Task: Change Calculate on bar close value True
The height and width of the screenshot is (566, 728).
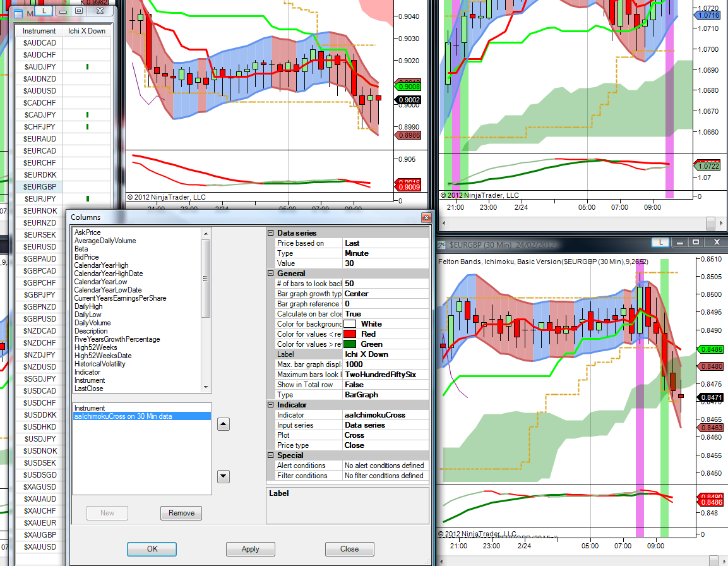Action: point(385,314)
